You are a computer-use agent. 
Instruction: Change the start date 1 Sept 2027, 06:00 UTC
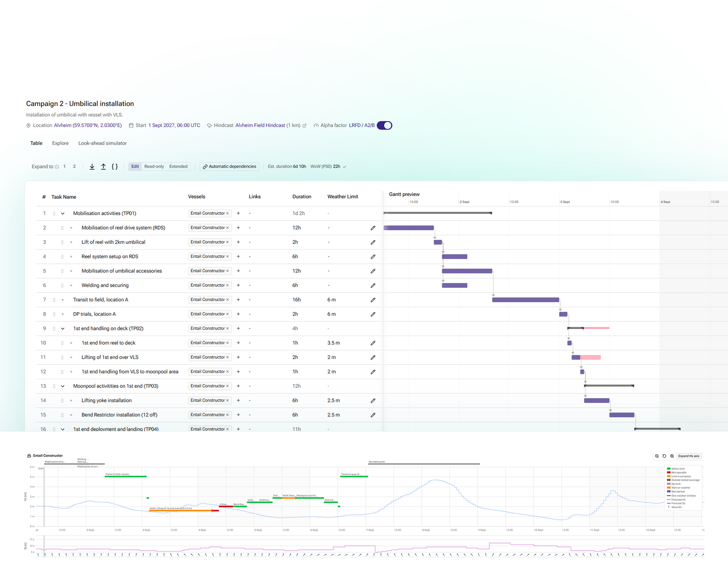click(x=174, y=125)
